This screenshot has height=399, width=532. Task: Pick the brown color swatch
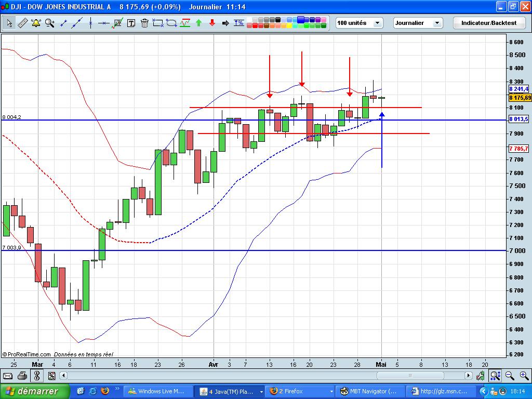coord(267,25)
